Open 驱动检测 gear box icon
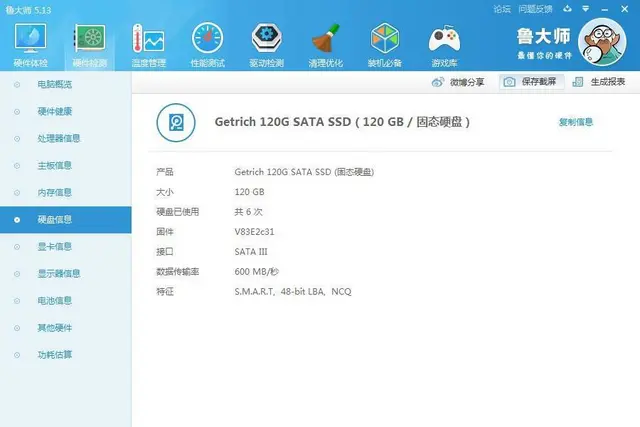Viewport: 640px width, 427px height. 266,38
